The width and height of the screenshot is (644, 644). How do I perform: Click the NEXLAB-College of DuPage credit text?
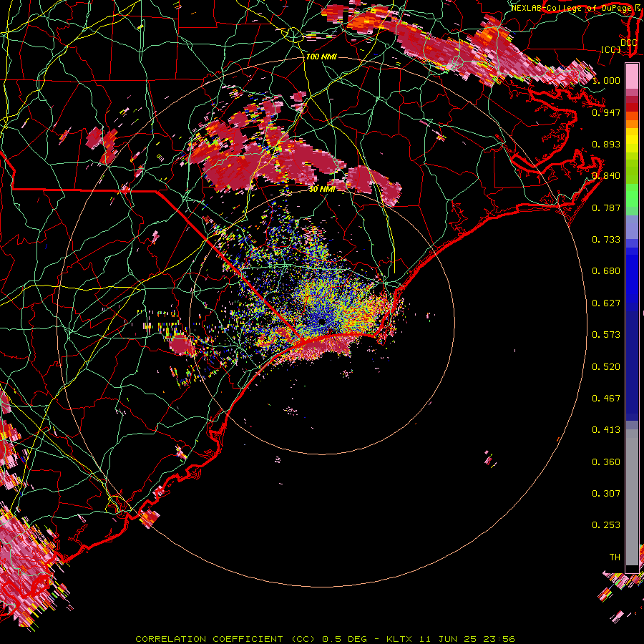tap(573, 8)
